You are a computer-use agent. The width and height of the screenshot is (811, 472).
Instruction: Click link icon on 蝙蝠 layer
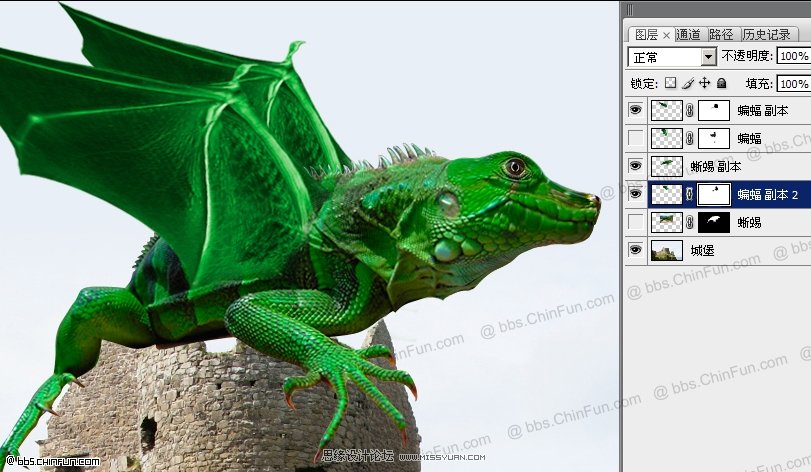pos(690,138)
